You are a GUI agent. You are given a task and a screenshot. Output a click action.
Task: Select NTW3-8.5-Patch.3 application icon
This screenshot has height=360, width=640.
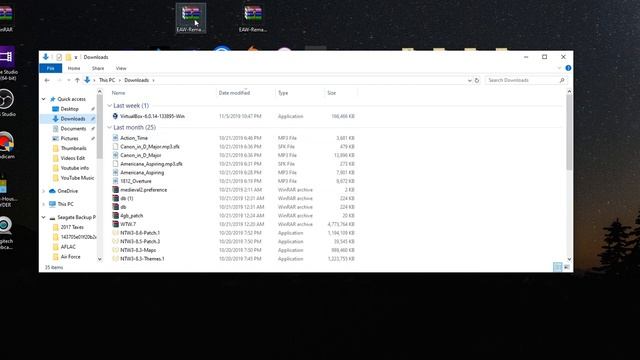click(x=116, y=241)
